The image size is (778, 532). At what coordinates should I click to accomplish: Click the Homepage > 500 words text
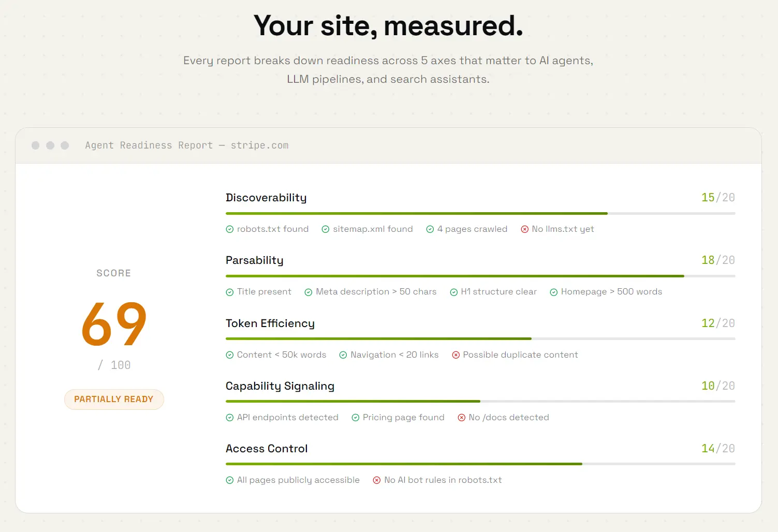611,292
